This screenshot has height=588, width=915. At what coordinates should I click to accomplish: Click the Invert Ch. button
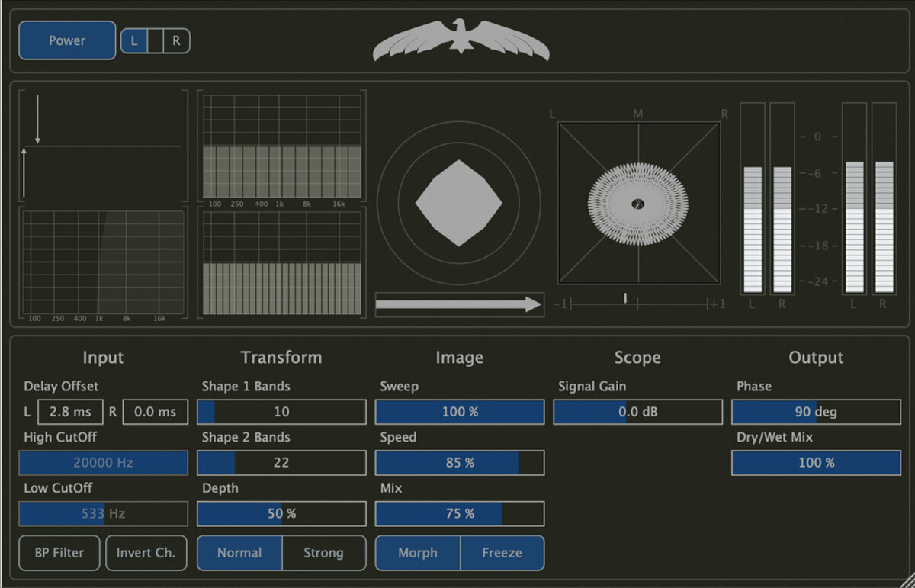146,553
